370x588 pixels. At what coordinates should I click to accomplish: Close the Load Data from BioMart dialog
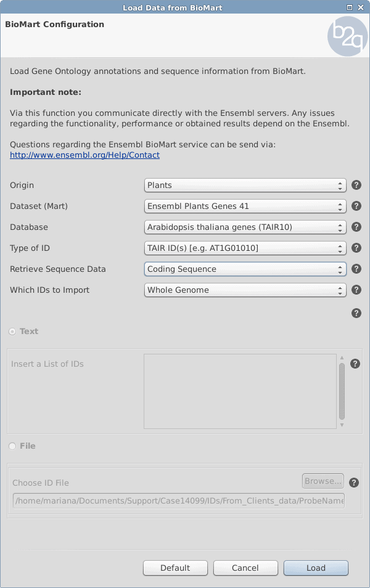pyautogui.click(x=361, y=7)
